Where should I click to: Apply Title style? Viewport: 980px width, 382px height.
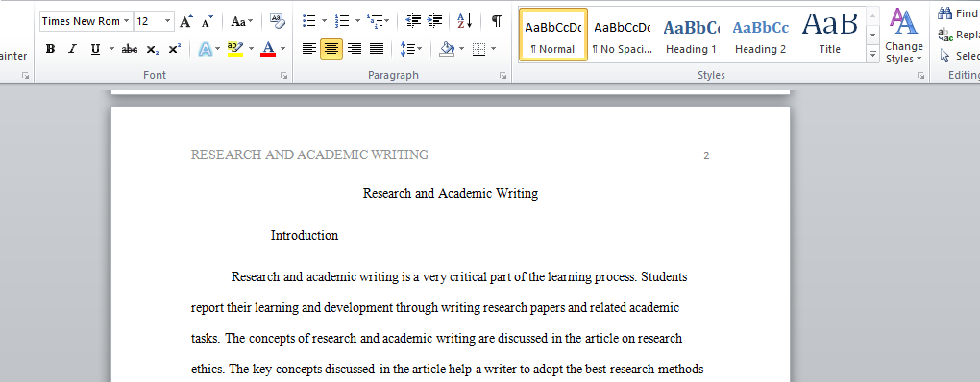coord(830,35)
